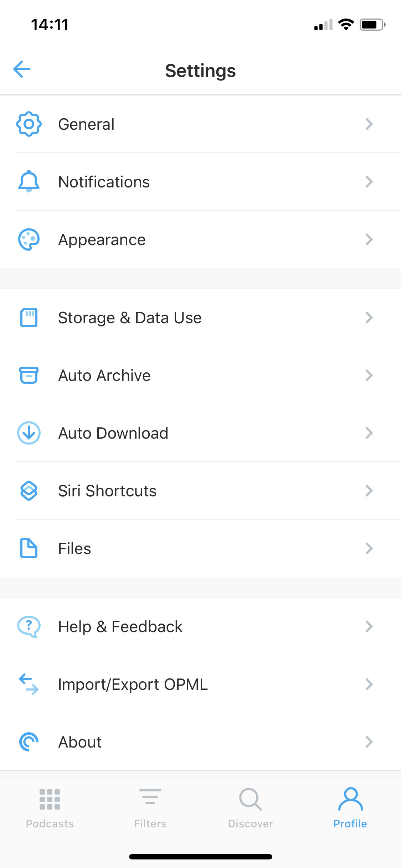The width and height of the screenshot is (401, 868).
Task: Tap the Siri Shortcuts layered icon
Action: point(29,491)
